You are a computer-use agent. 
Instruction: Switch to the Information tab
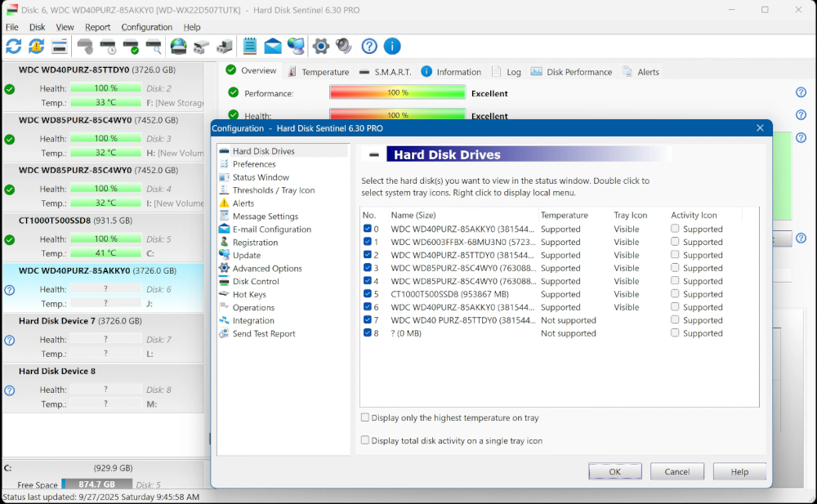coord(451,72)
